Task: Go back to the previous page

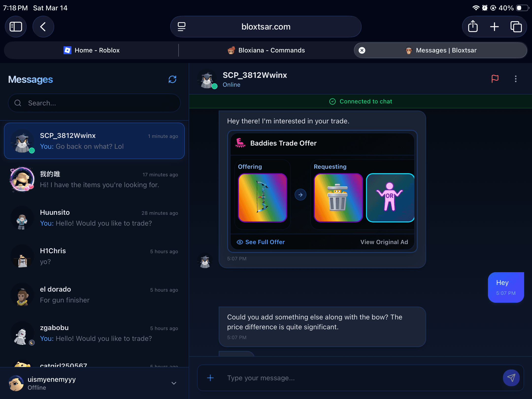Action: point(43,27)
